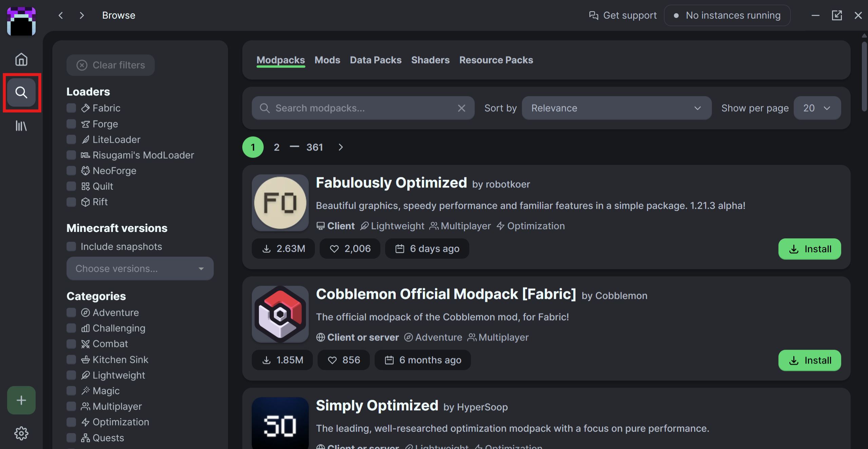Check the Magic category filter
868x449 pixels.
(x=71, y=391)
